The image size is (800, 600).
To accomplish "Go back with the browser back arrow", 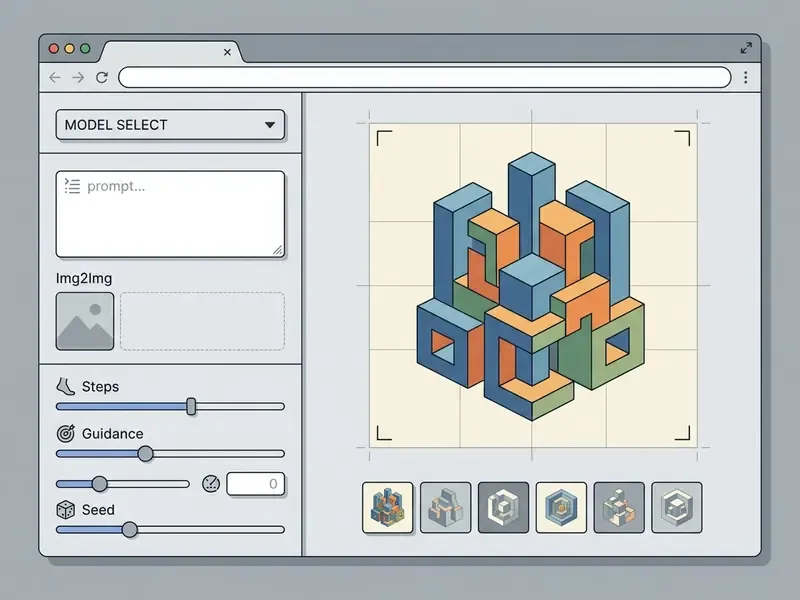I will (55, 78).
